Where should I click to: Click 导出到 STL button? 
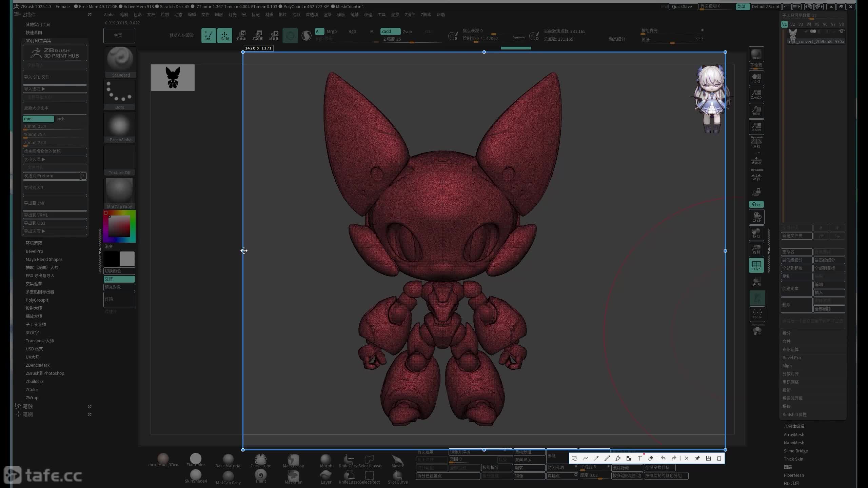tap(55, 188)
